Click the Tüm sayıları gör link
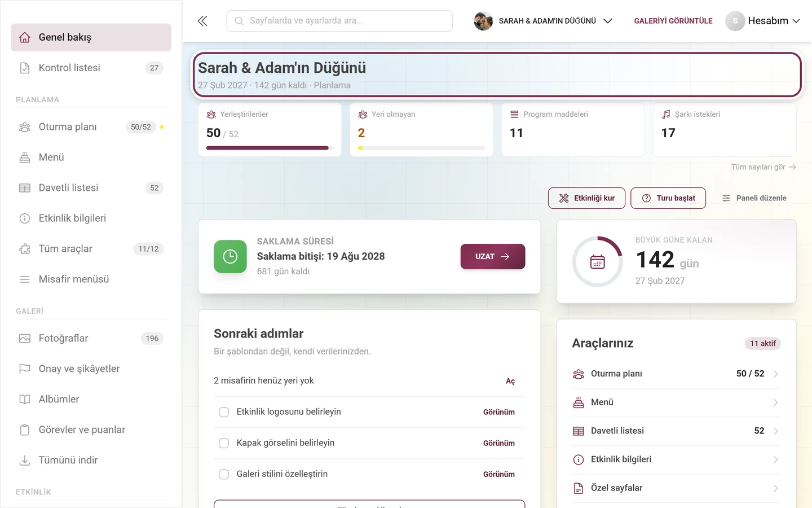 (x=764, y=167)
